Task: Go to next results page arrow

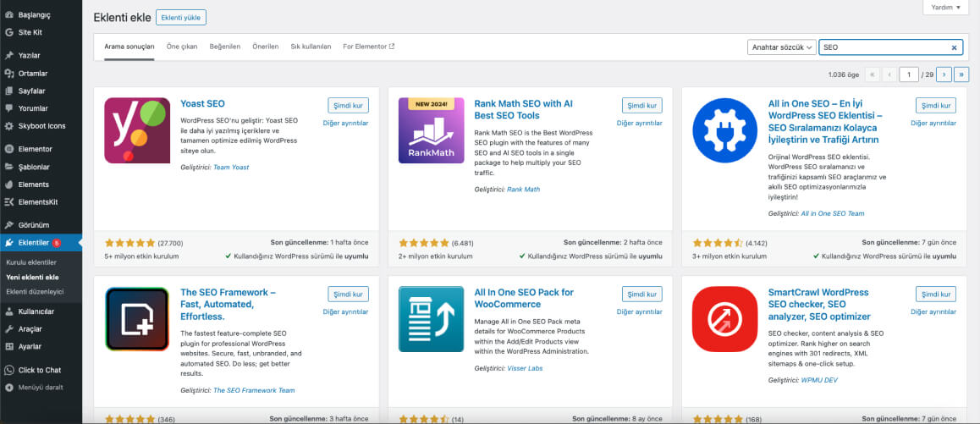Action: click(x=944, y=74)
